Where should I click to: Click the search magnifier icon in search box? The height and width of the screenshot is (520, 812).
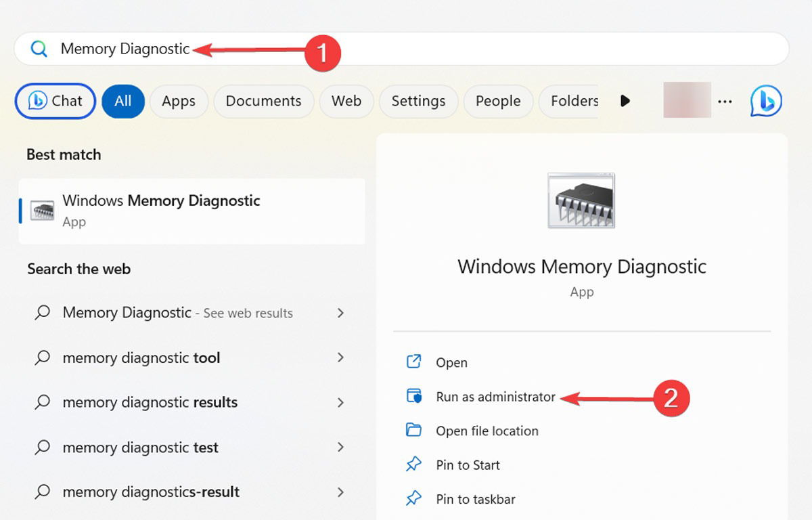39,49
